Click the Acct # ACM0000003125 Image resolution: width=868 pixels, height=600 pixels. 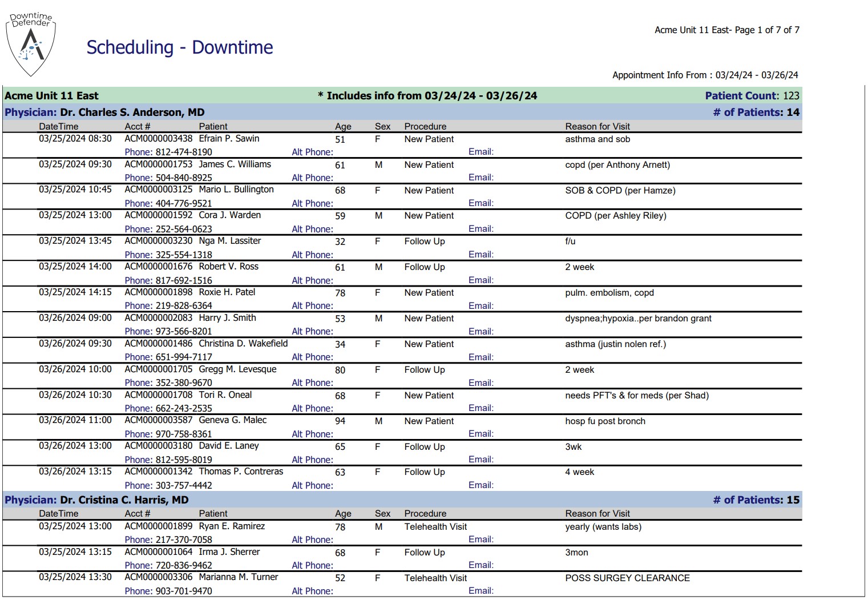point(157,190)
